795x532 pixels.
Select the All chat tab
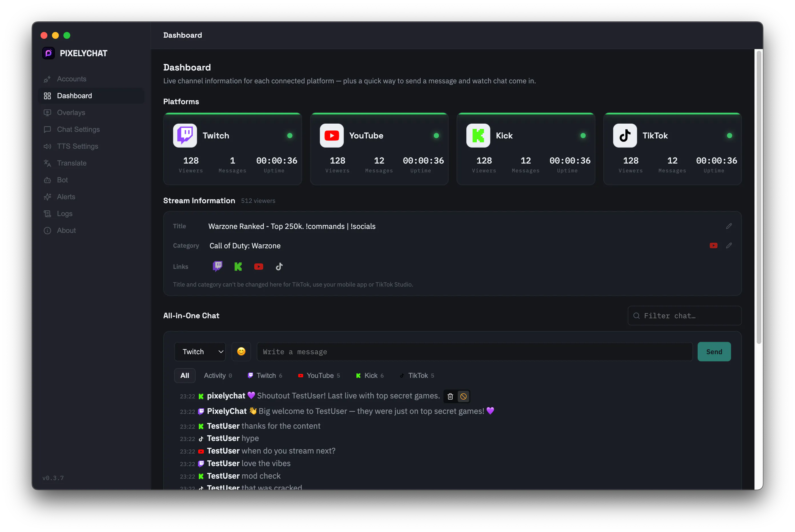click(185, 376)
